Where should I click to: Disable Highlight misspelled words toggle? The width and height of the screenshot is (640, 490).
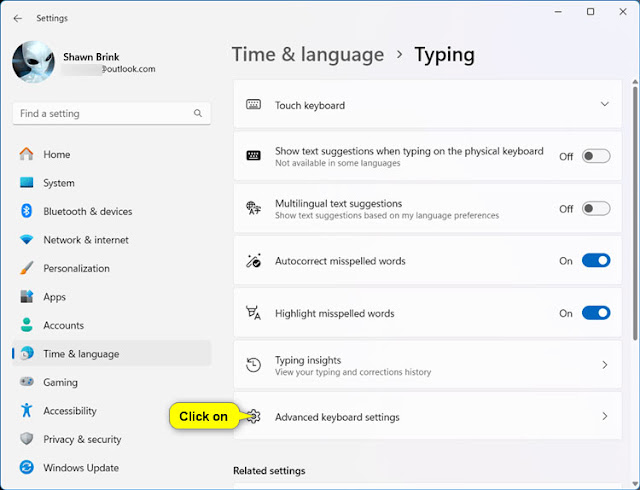[596, 313]
